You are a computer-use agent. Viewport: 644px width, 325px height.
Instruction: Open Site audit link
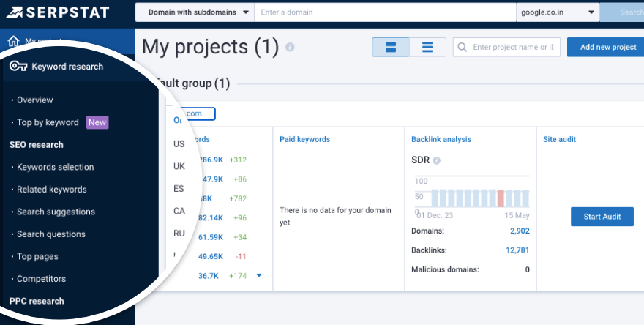tap(559, 139)
